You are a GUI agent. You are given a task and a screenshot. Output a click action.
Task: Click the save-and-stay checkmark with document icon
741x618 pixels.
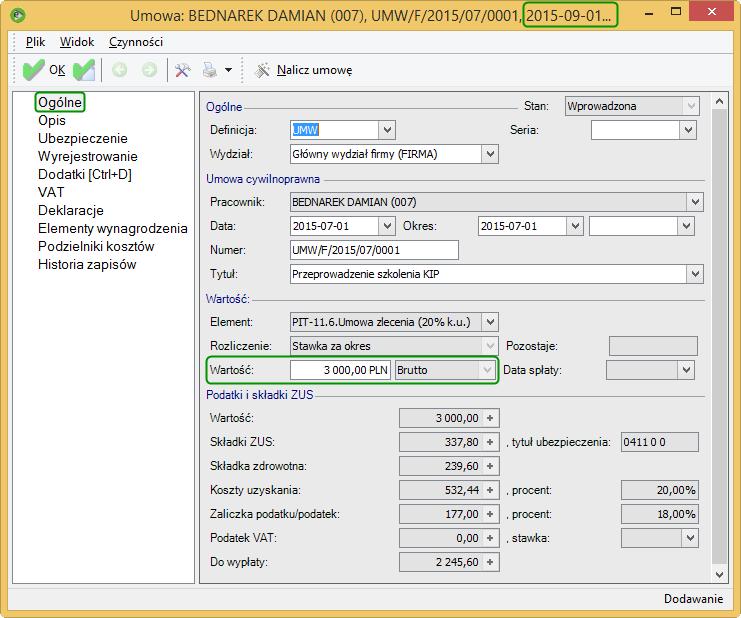pyautogui.click(x=84, y=70)
